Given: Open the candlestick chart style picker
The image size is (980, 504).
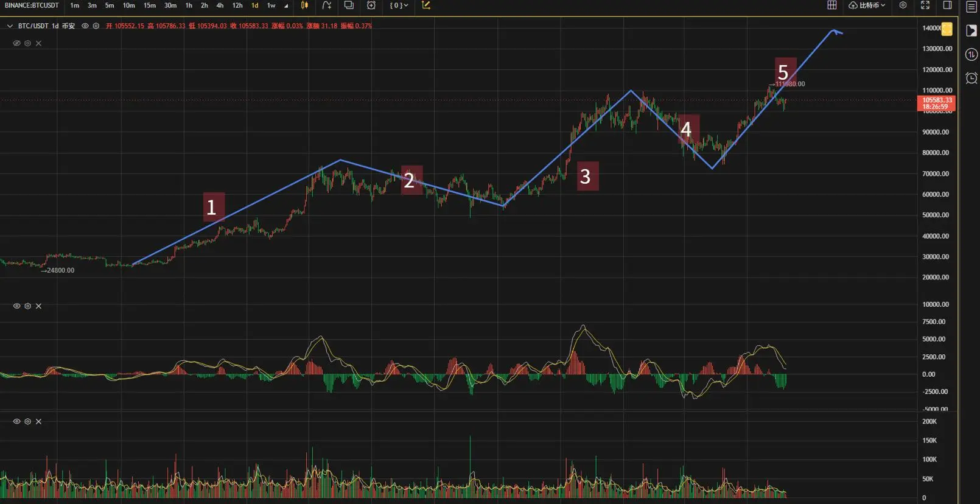Looking at the screenshot, I should (304, 5).
